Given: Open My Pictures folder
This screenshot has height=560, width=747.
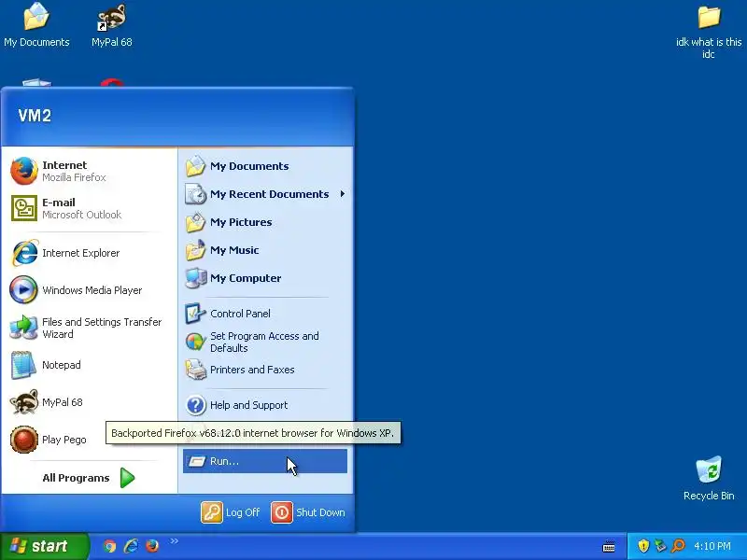Looking at the screenshot, I should [265, 222].
